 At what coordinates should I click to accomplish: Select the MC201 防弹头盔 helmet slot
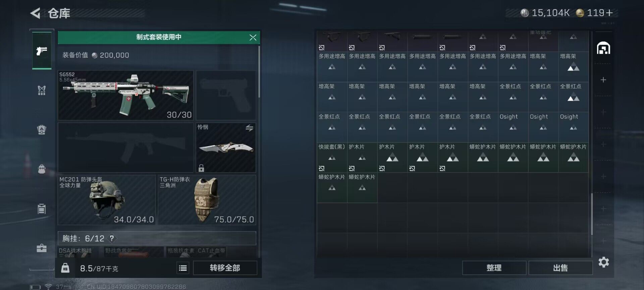(107, 200)
